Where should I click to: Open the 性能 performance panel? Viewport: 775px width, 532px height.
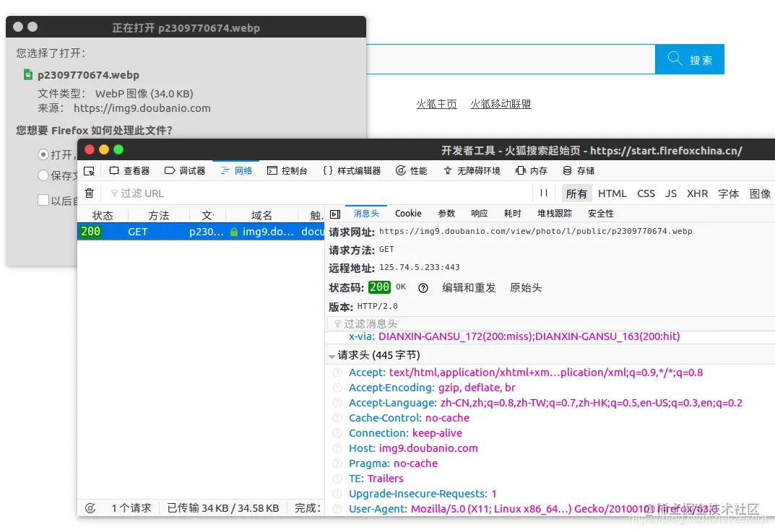click(411, 171)
